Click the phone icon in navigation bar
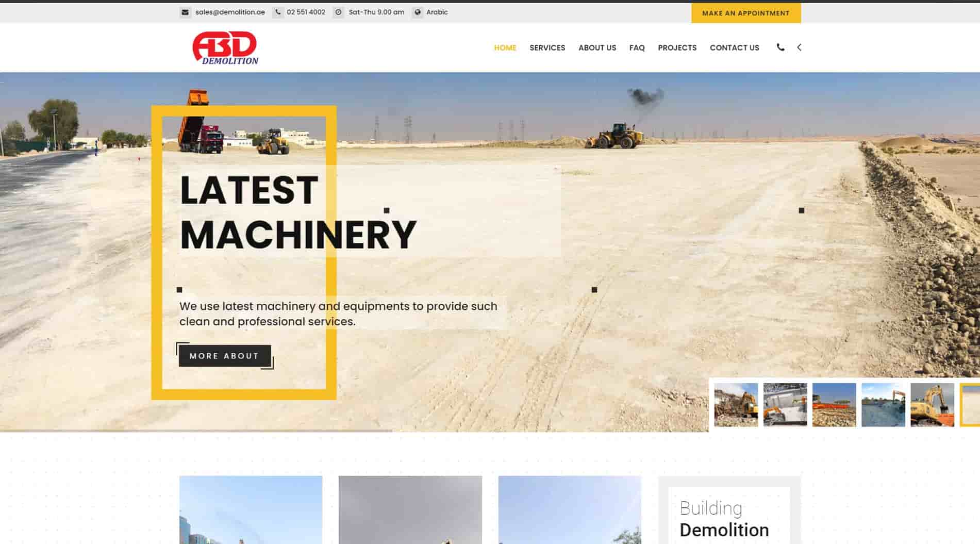980x544 pixels. pyautogui.click(x=780, y=47)
